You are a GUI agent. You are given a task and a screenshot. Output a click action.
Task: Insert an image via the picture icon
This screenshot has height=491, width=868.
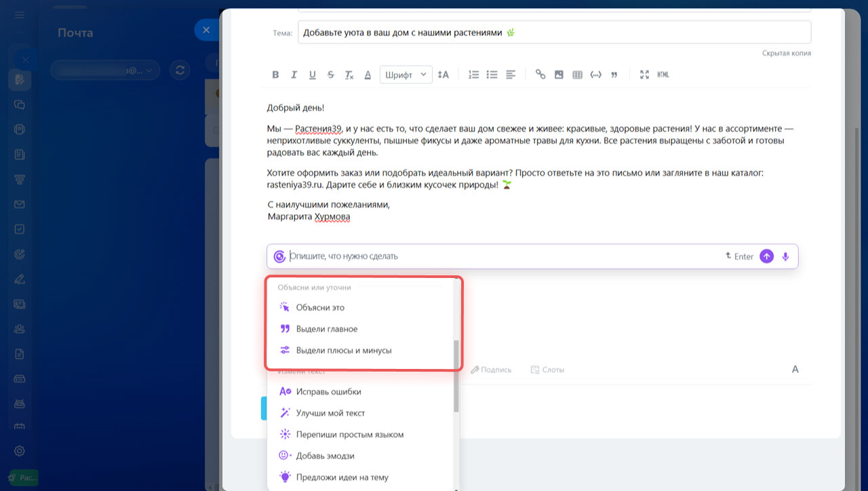coord(559,75)
